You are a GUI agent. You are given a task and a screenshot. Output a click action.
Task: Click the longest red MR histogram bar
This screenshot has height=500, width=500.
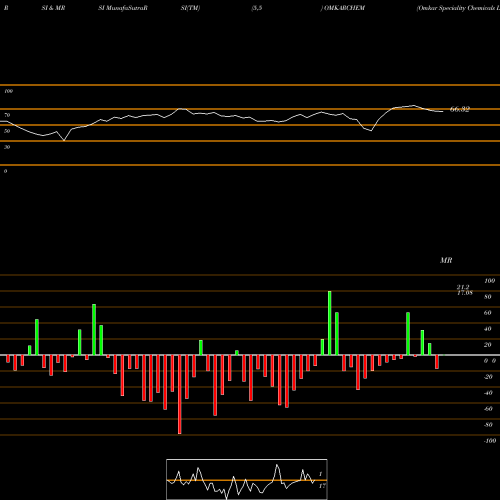click(x=180, y=394)
